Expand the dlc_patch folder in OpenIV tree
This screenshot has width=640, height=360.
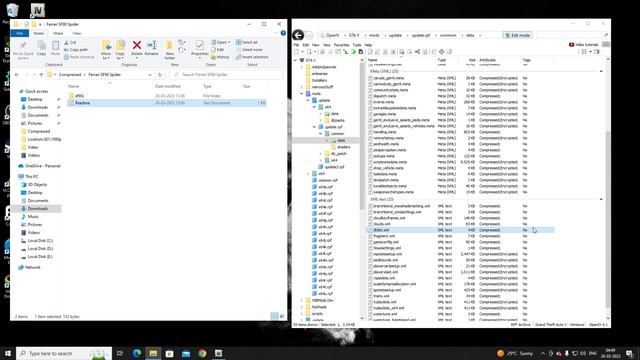(321, 153)
